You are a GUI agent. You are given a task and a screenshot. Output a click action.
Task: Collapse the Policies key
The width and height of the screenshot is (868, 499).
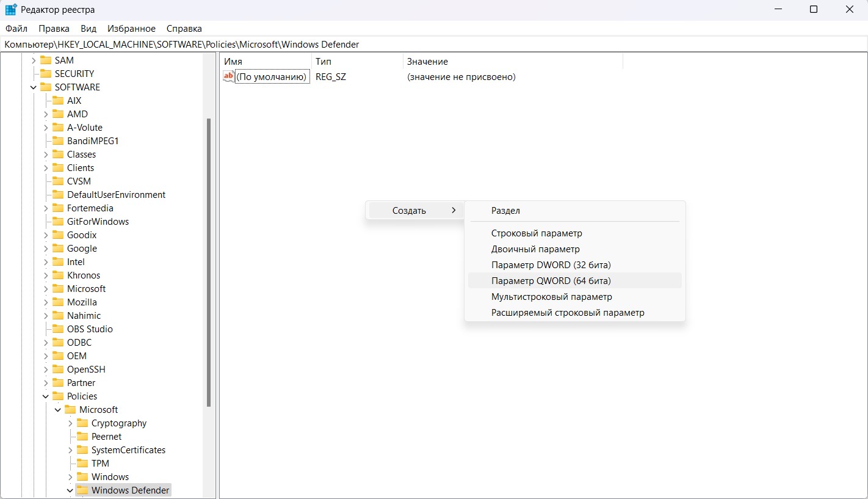[46, 396]
